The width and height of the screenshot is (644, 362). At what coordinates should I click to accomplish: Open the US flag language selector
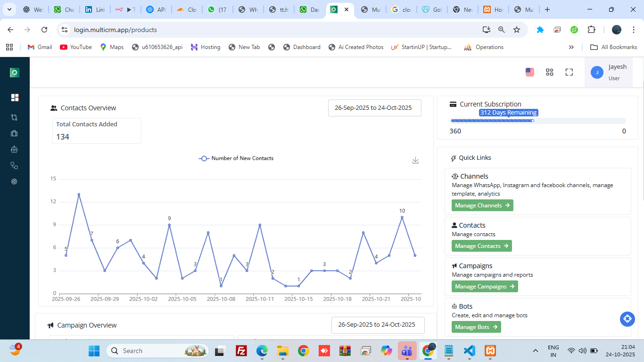point(529,72)
